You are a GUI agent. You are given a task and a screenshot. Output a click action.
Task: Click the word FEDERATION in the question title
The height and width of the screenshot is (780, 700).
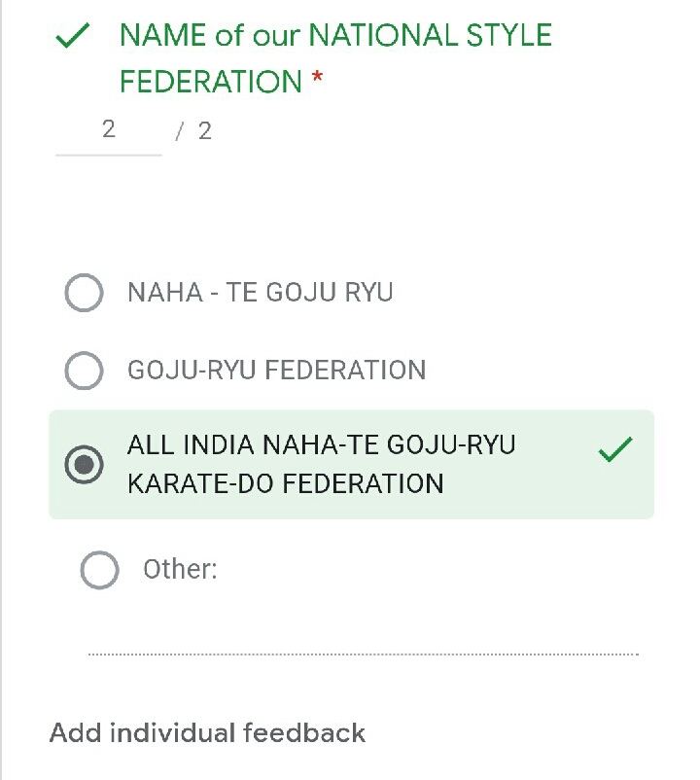pyautogui.click(x=211, y=83)
